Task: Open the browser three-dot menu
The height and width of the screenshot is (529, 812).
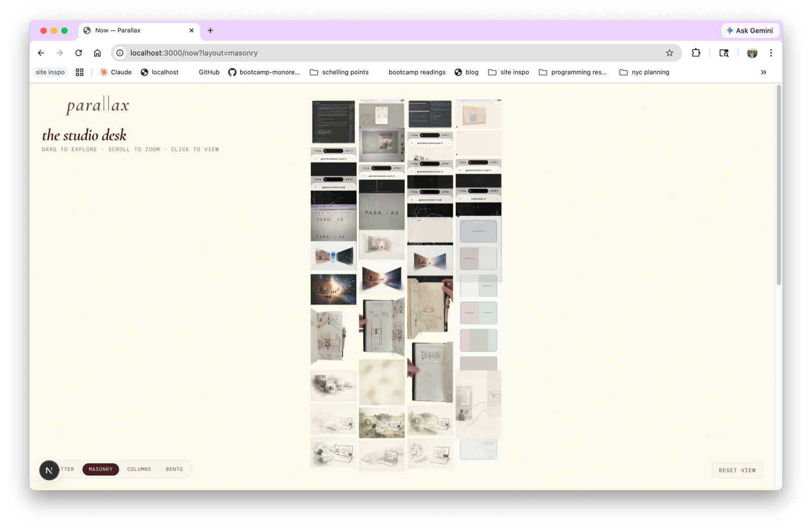Action: click(x=771, y=53)
